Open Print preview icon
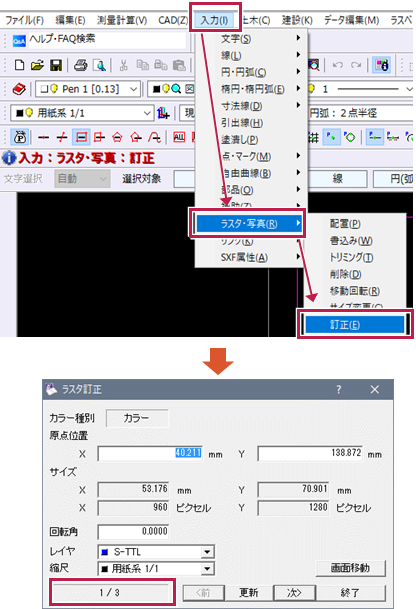 point(99,65)
